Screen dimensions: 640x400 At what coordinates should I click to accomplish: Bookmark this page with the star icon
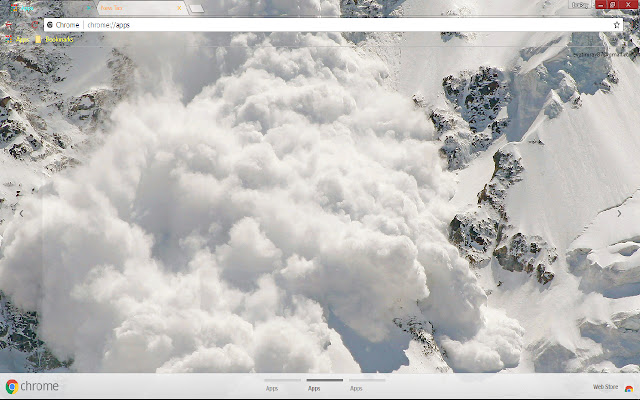coord(616,25)
